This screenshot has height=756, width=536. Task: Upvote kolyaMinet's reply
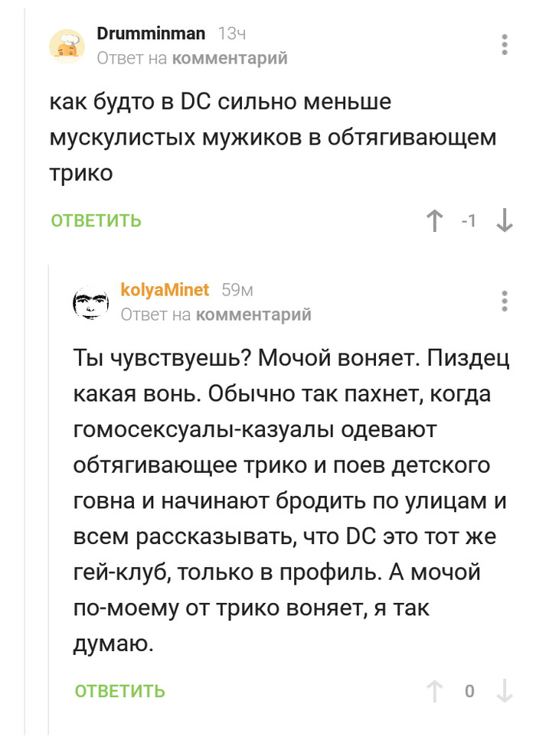click(435, 692)
